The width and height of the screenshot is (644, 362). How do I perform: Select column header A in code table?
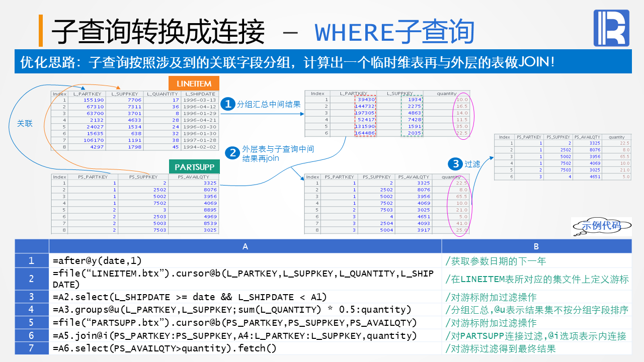(x=245, y=246)
